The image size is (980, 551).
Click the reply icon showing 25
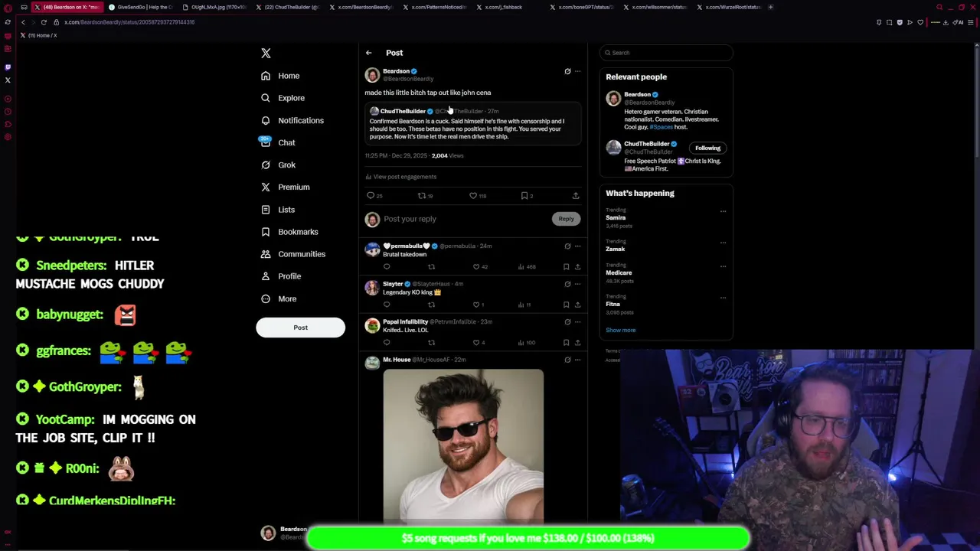coord(374,196)
